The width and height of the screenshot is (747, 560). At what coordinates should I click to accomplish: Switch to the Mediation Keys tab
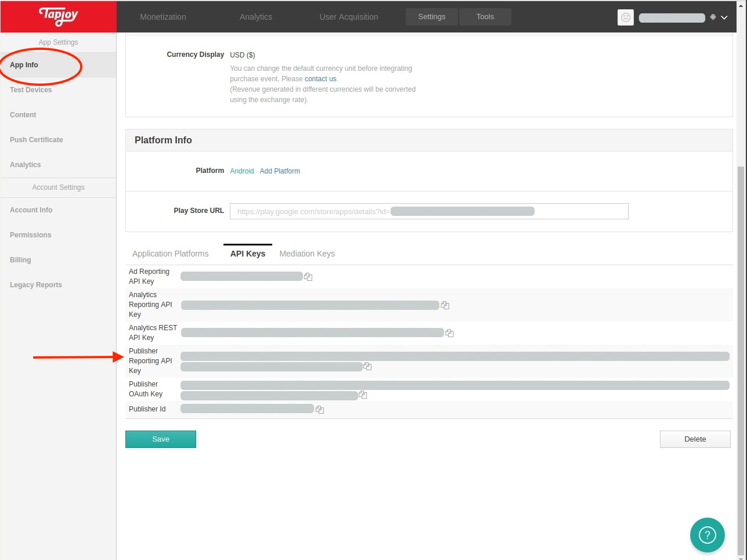[x=307, y=254]
